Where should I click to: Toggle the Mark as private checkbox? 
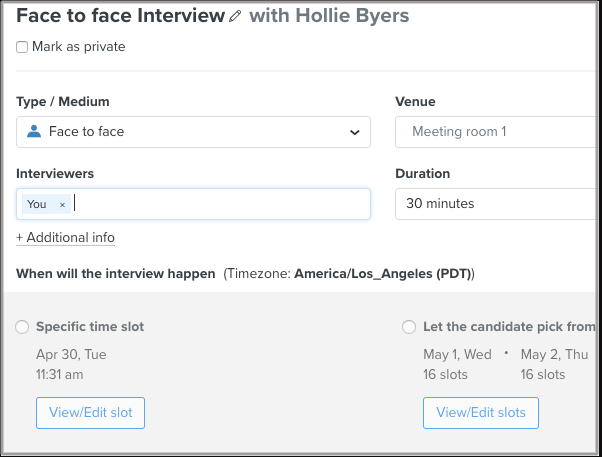22,47
